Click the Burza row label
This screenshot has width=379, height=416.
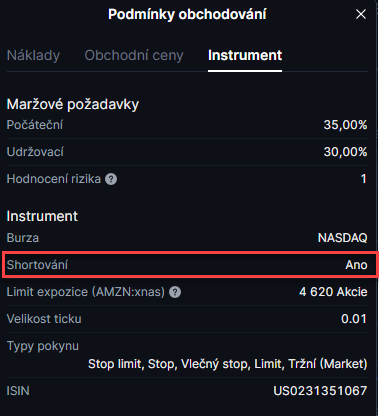23,238
